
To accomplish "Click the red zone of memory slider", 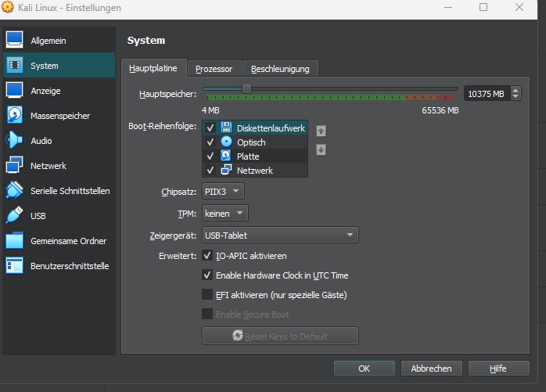I will [x=446, y=97].
